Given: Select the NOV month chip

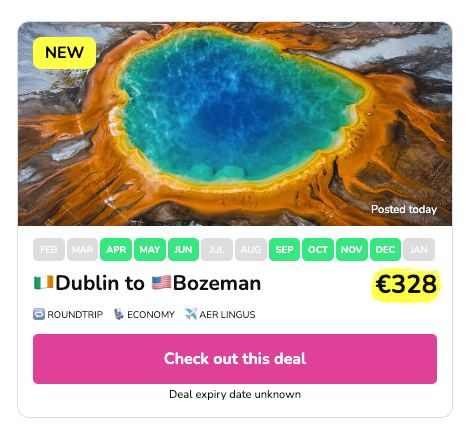Looking at the screenshot, I should pos(352,249).
